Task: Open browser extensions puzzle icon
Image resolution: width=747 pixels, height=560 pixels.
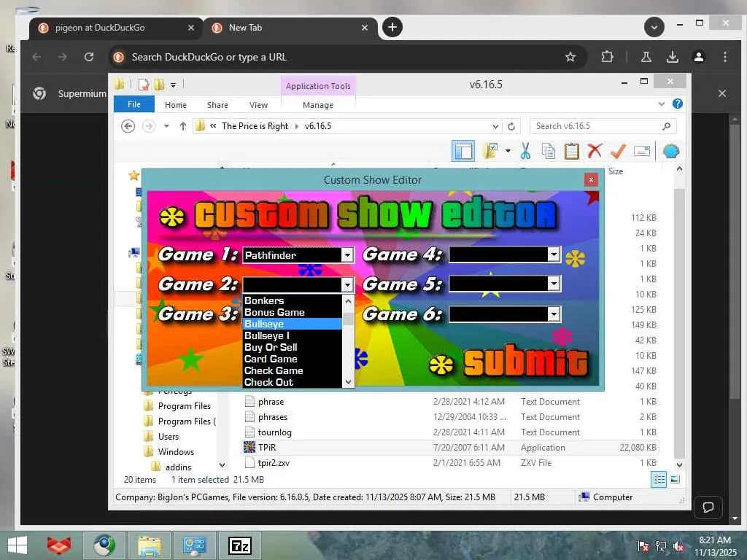Action: click(607, 57)
